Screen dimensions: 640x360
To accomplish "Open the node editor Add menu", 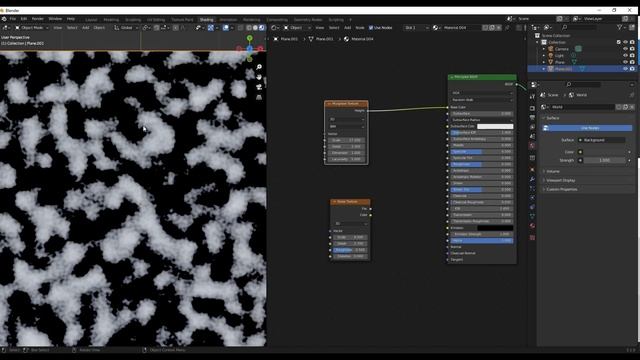I will pos(347,28).
